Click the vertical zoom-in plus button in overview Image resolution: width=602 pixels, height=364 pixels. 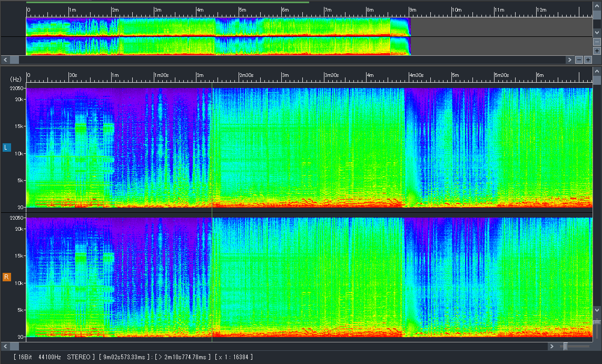click(597, 51)
